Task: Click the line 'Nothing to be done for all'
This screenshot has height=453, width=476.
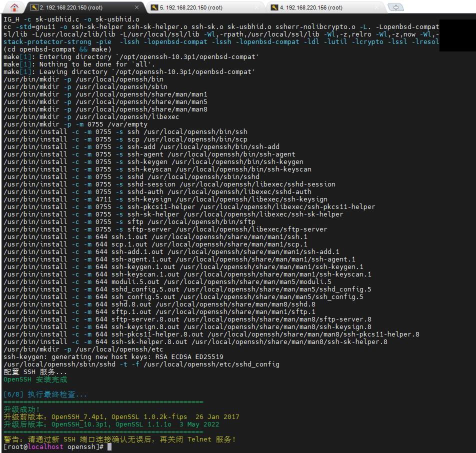Action: click(79, 64)
